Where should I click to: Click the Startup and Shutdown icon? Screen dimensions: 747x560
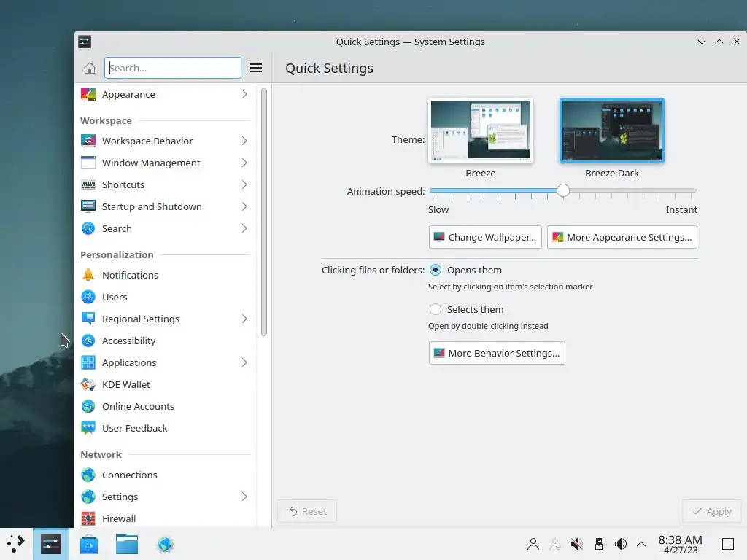click(88, 206)
